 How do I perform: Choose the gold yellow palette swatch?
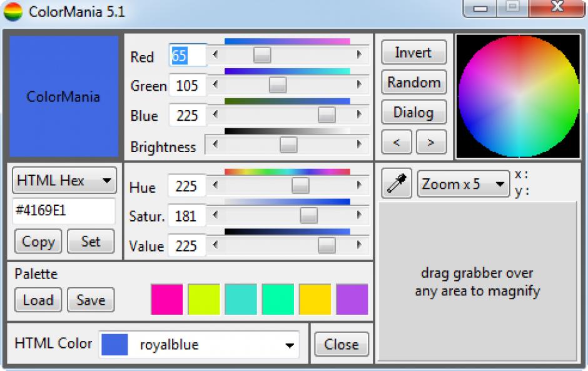click(x=315, y=299)
